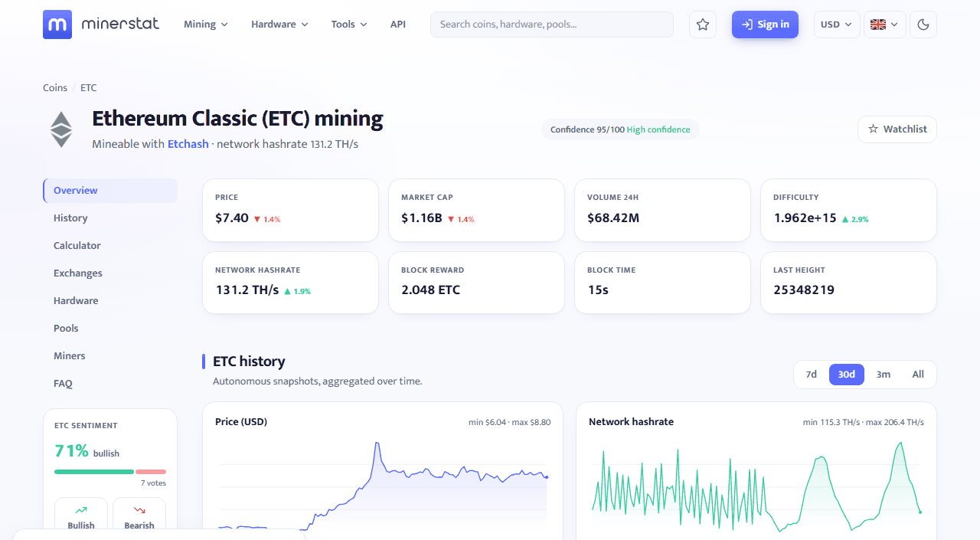Click the $7.40 price value
980x540 pixels.
(x=232, y=218)
